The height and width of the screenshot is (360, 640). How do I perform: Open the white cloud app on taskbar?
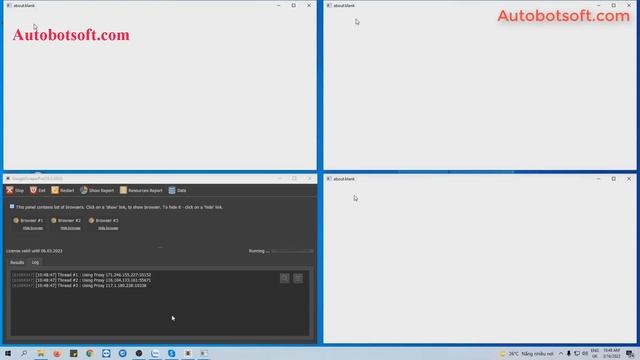[155, 353]
